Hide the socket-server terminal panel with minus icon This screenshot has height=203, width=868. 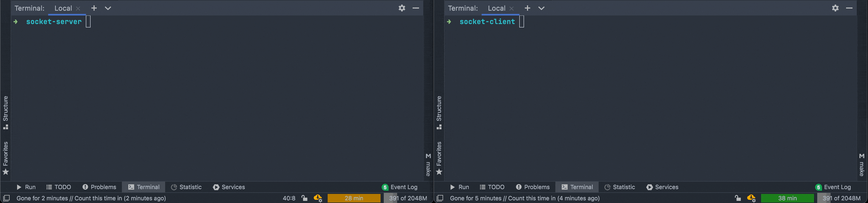pyautogui.click(x=416, y=8)
